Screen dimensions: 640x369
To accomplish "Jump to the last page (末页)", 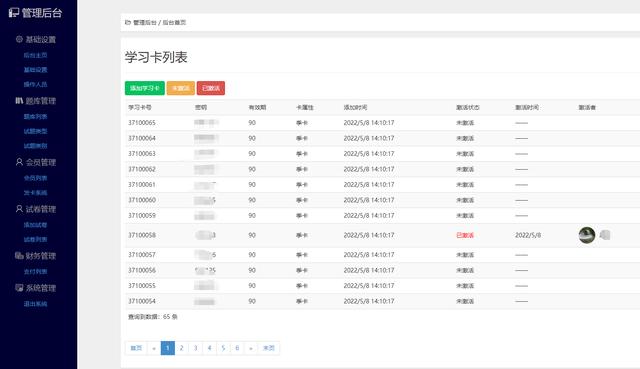I will tap(269, 348).
